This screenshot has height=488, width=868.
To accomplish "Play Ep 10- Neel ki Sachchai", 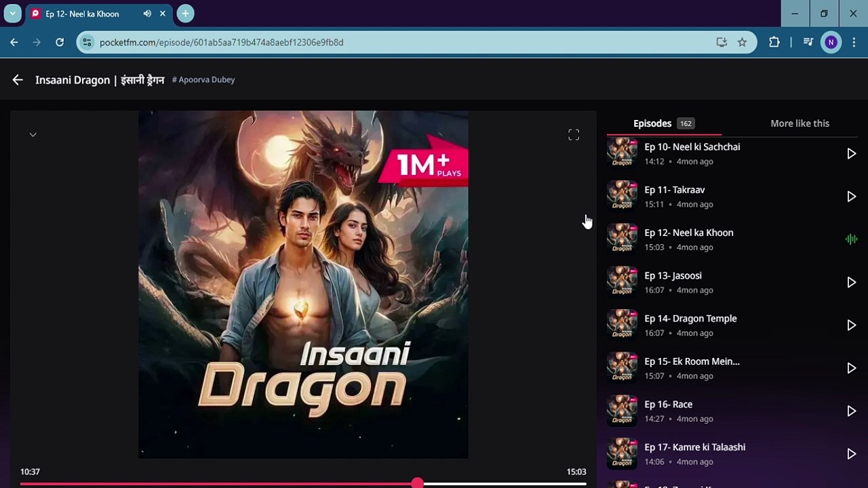I will [x=852, y=154].
